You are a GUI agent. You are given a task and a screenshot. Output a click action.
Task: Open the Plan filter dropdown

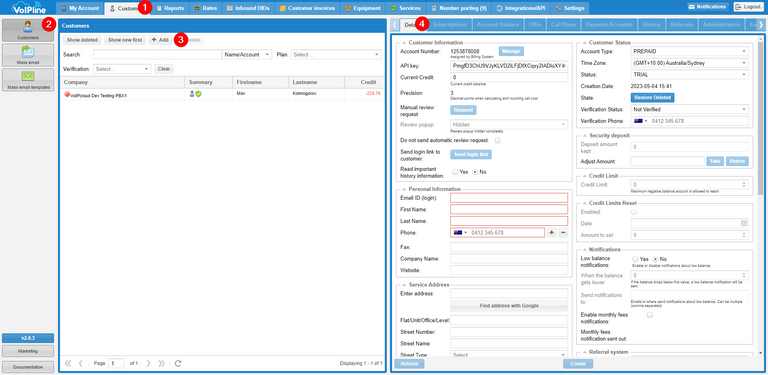point(336,55)
